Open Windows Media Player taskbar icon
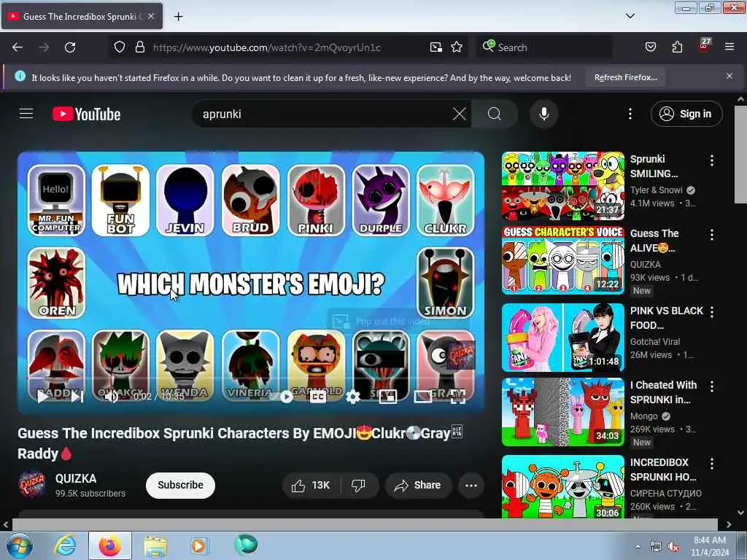This screenshot has width=747, height=560. 198,545
